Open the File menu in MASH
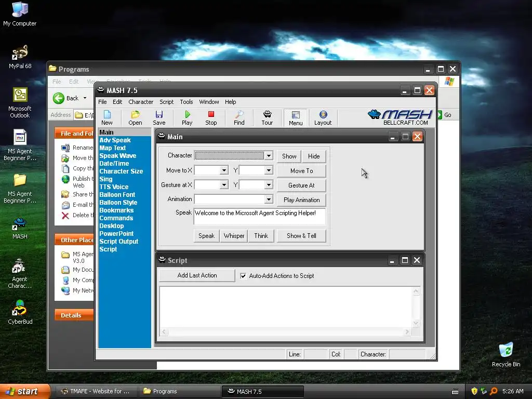The width and height of the screenshot is (532, 399). point(102,102)
